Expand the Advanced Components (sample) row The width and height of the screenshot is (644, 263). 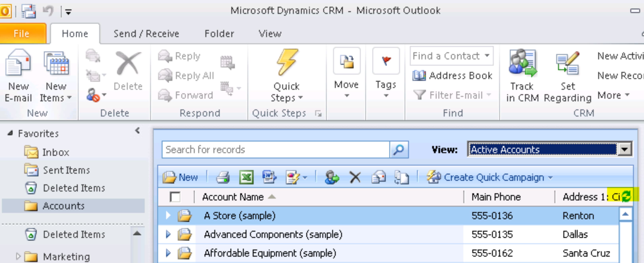pyautogui.click(x=168, y=234)
